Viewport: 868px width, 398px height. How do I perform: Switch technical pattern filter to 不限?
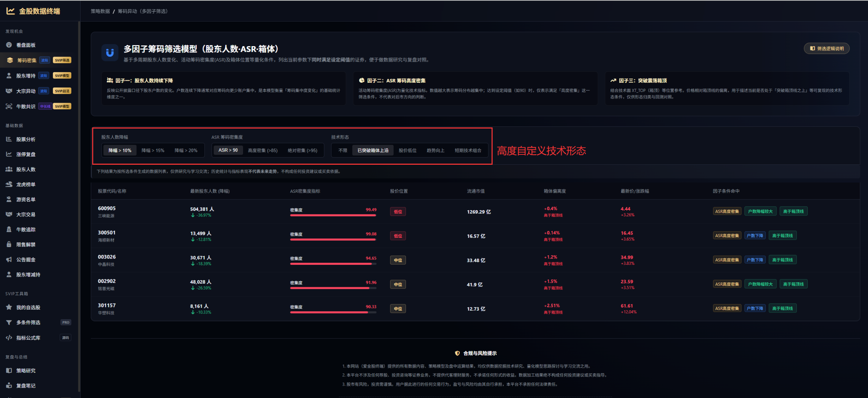pos(342,151)
